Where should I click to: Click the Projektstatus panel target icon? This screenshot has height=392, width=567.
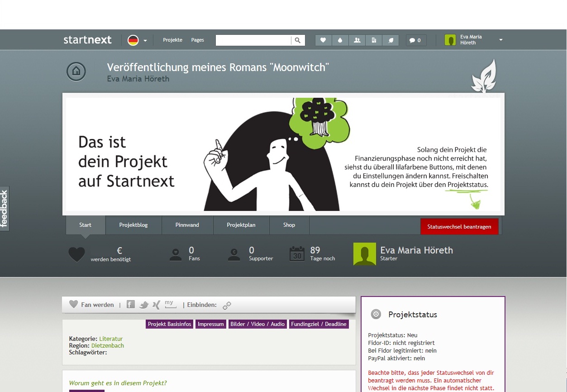(376, 314)
